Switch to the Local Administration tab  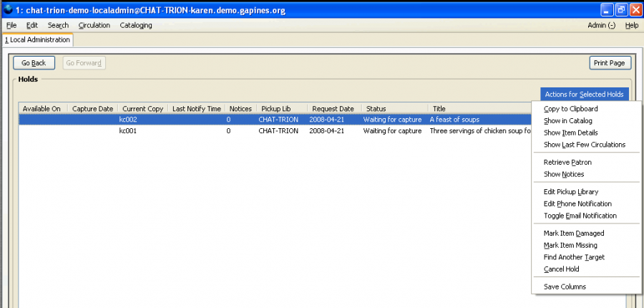point(37,40)
